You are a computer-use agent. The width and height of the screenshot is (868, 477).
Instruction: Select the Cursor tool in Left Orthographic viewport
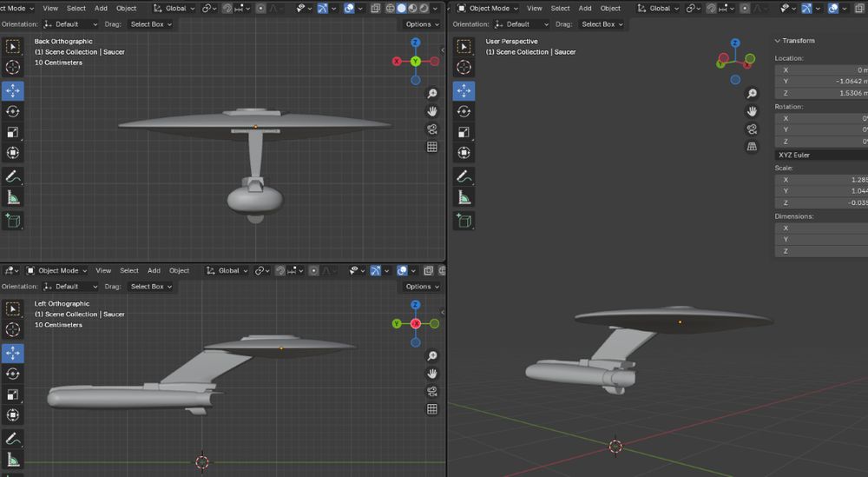click(x=13, y=329)
